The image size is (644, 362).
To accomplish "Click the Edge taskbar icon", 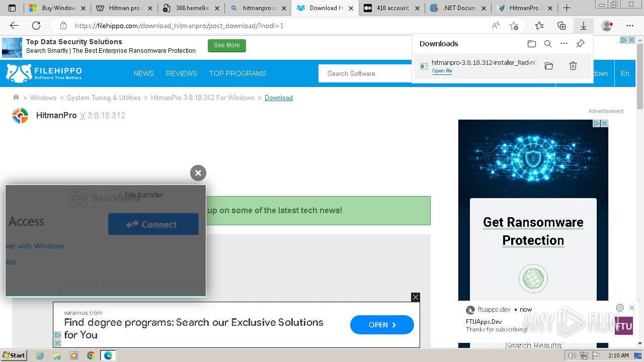I will (108, 355).
